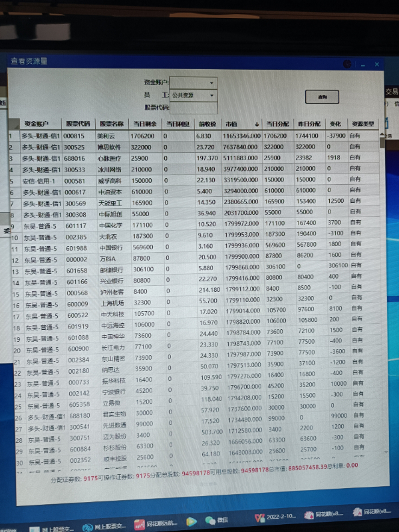Sort by the 市值 column header
The width and height of the screenshot is (399, 532).
pyautogui.click(x=241, y=124)
